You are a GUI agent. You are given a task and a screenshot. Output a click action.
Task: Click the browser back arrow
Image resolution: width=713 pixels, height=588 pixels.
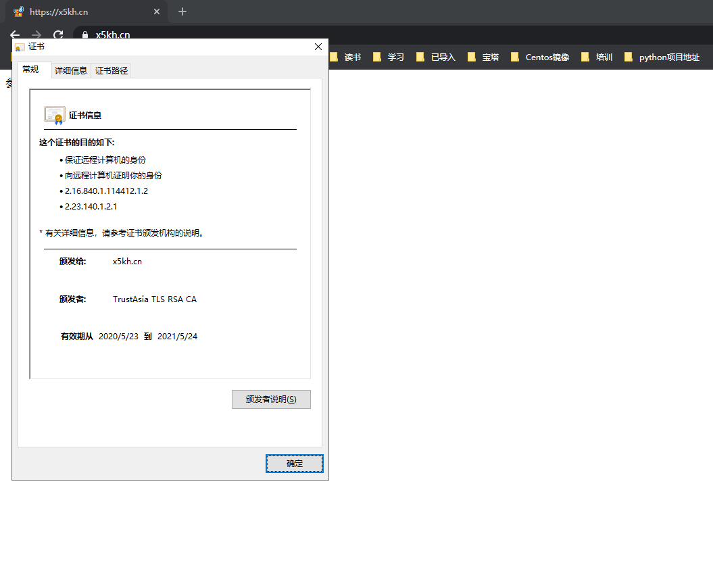click(x=15, y=34)
